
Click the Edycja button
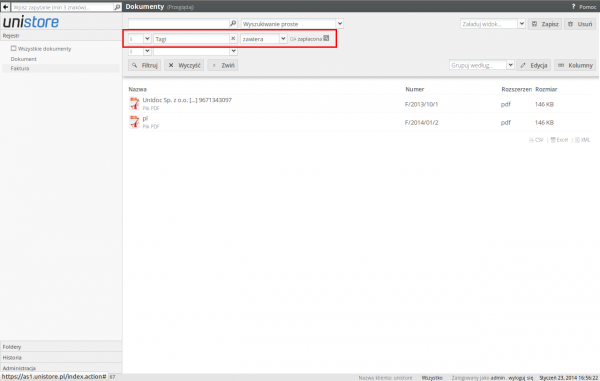pos(533,65)
